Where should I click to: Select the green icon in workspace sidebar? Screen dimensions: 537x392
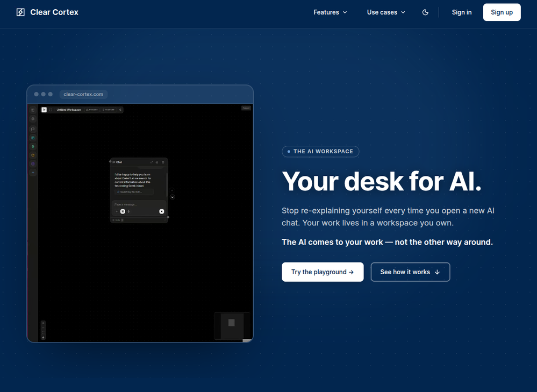point(33,146)
